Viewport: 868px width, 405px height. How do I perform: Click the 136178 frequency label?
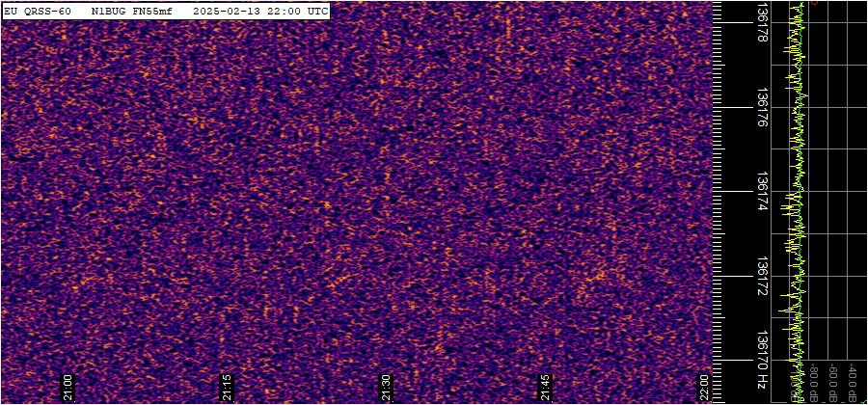[x=763, y=22]
